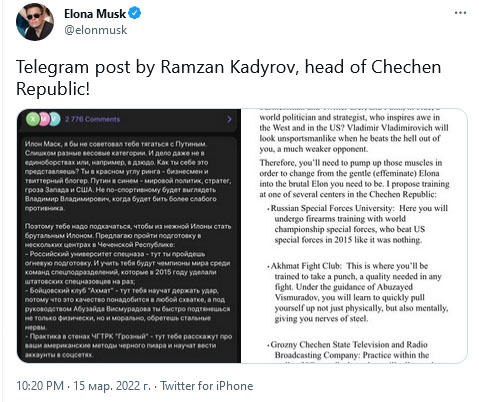Expand comments using the right chevron arrow
The height and width of the screenshot is (402, 479).
coord(229,119)
